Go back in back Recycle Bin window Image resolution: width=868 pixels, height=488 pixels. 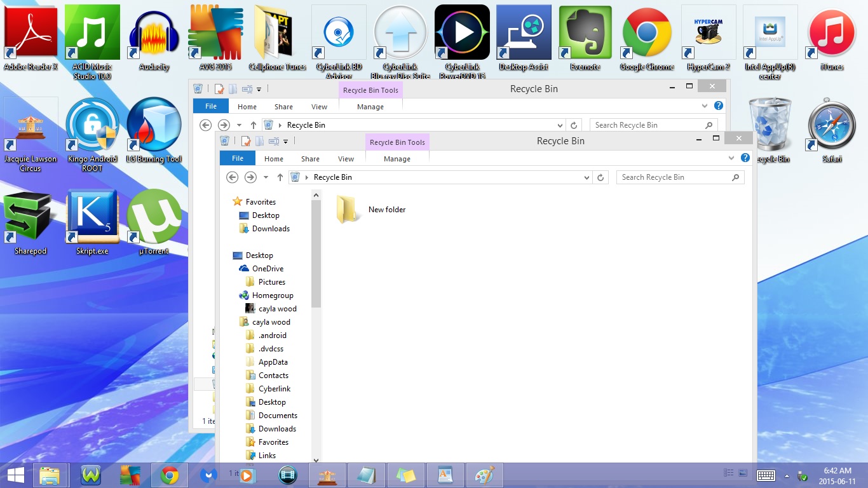click(x=206, y=125)
